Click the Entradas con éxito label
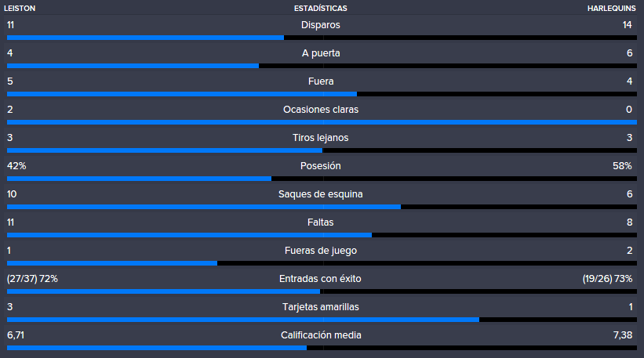The width and height of the screenshot is (644, 358). (x=320, y=279)
